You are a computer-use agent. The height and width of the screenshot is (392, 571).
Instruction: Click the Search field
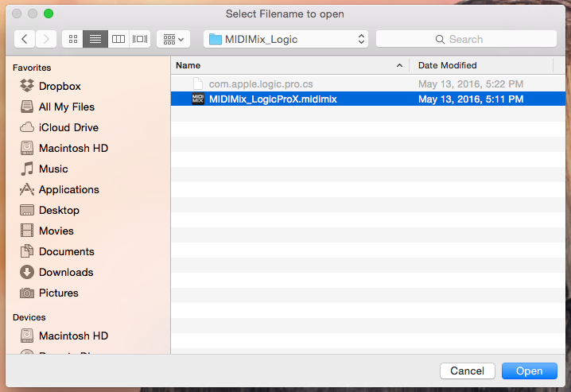pos(466,39)
